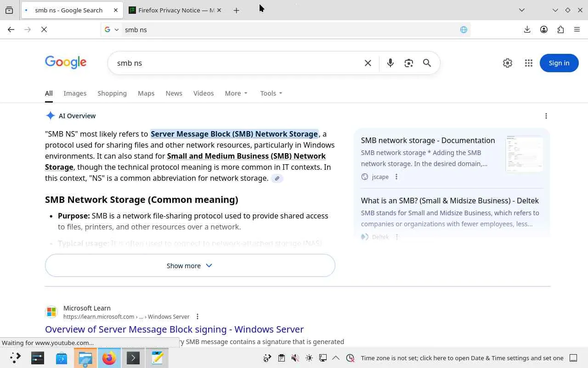Click the Microsoft Learn site name
The width and height of the screenshot is (588, 368).
tap(87, 308)
